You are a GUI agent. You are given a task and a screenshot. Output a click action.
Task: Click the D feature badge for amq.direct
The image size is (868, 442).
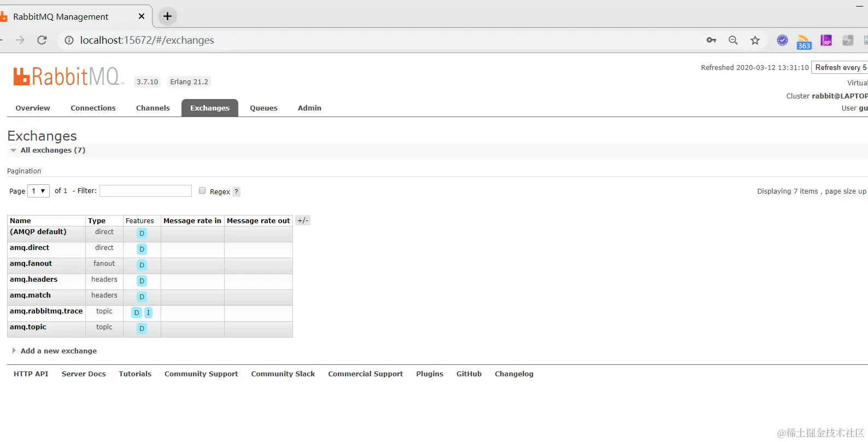142,249
